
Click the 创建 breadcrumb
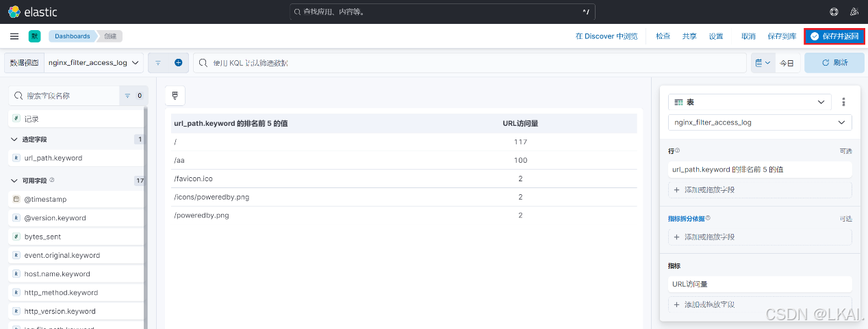coord(110,36)
